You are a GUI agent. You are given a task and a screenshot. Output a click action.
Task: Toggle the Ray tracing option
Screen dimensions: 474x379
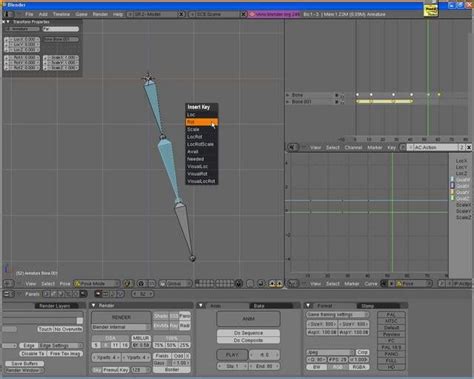click(174, 325)
